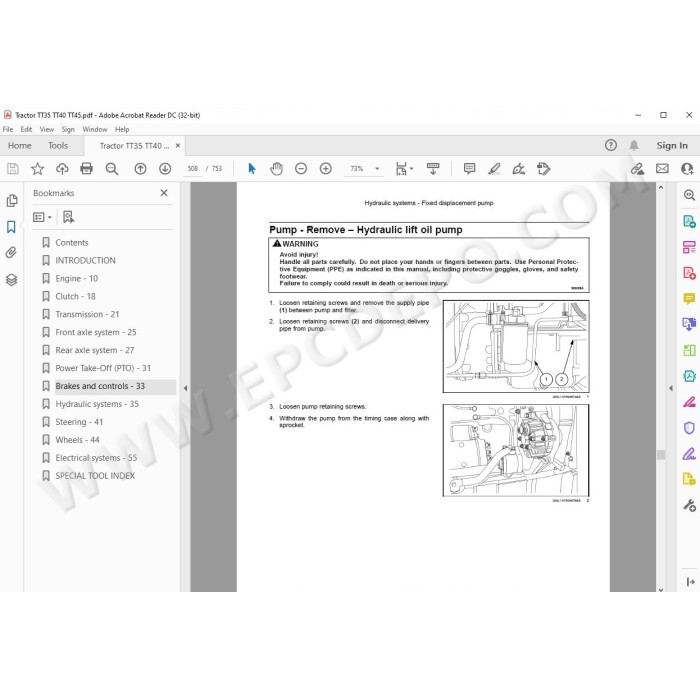Click the scroll down arrow of document
This screenshot has height=700, width=700.
[x=661, y=589]
